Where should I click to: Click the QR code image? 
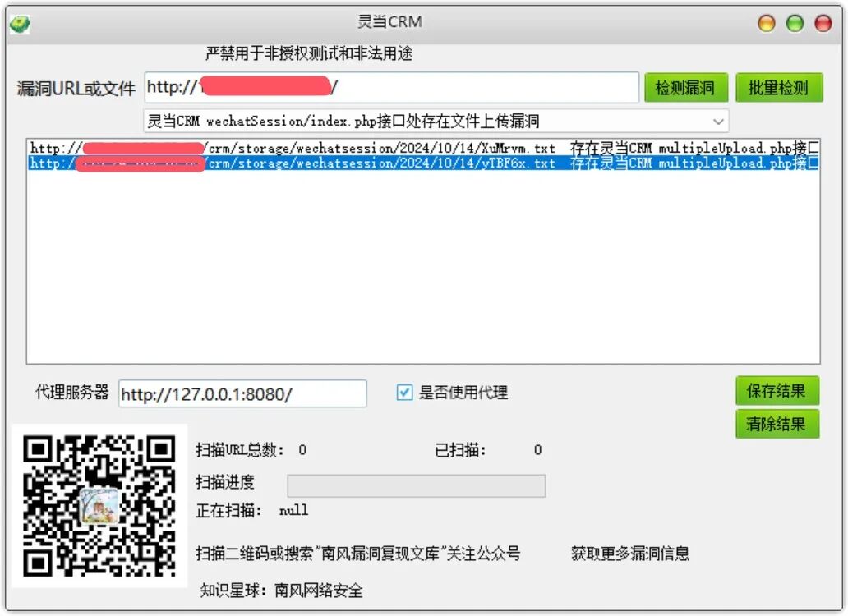click(99, 506)
